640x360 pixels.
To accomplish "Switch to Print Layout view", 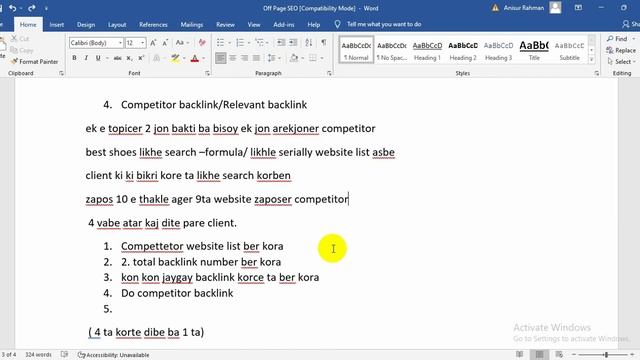I will click(x=539, y=354).
